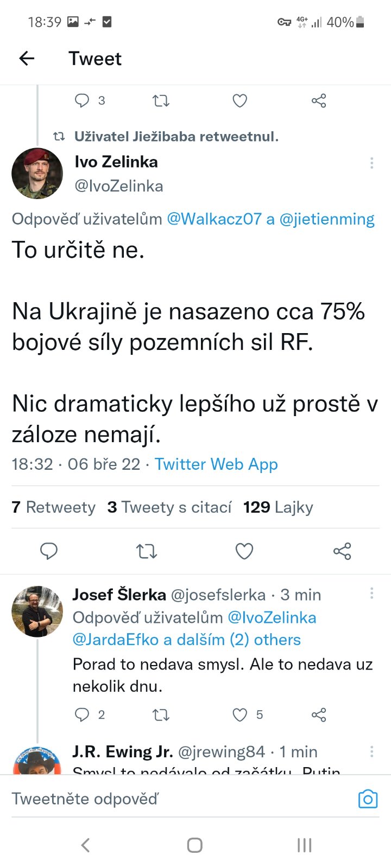Like the parent tweet at top

[240, 100]
